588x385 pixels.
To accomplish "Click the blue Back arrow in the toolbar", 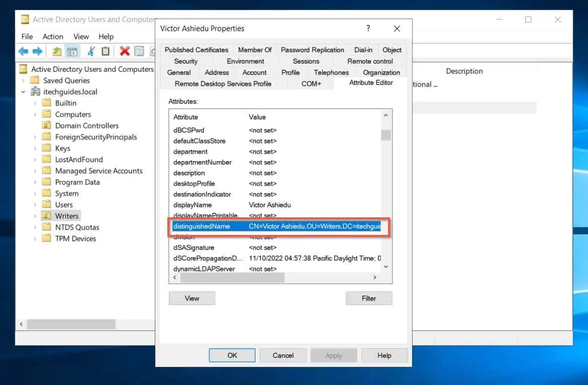I will point(23,51).
